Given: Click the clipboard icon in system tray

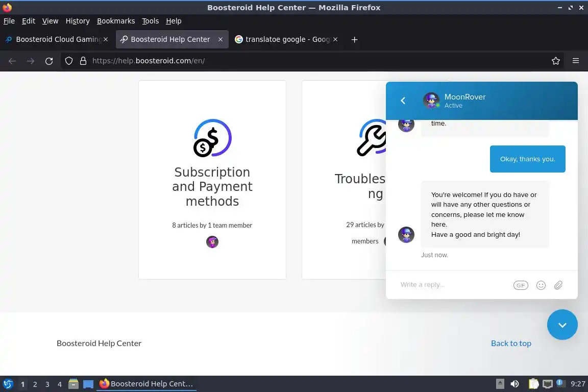Looking at the screenshot, I should [x=533, y=384].
